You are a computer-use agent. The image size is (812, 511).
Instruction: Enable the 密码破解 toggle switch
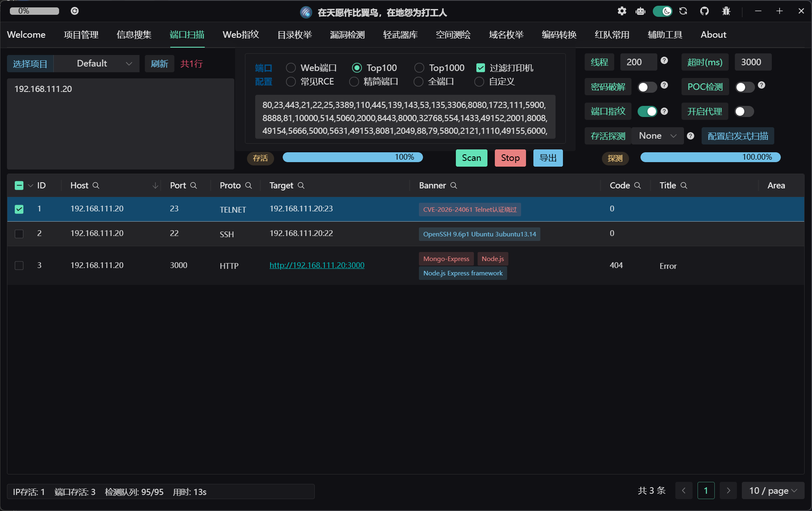point(647,87)
